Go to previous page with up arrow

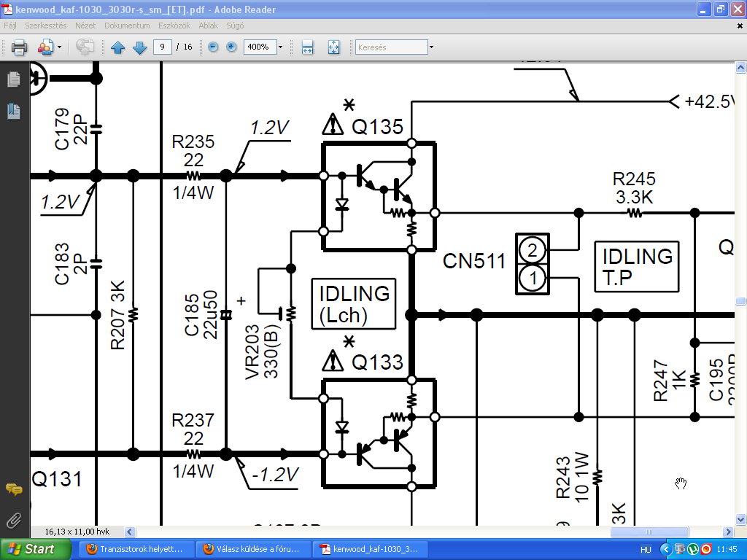pyautogui.click(x=117, y=47)
